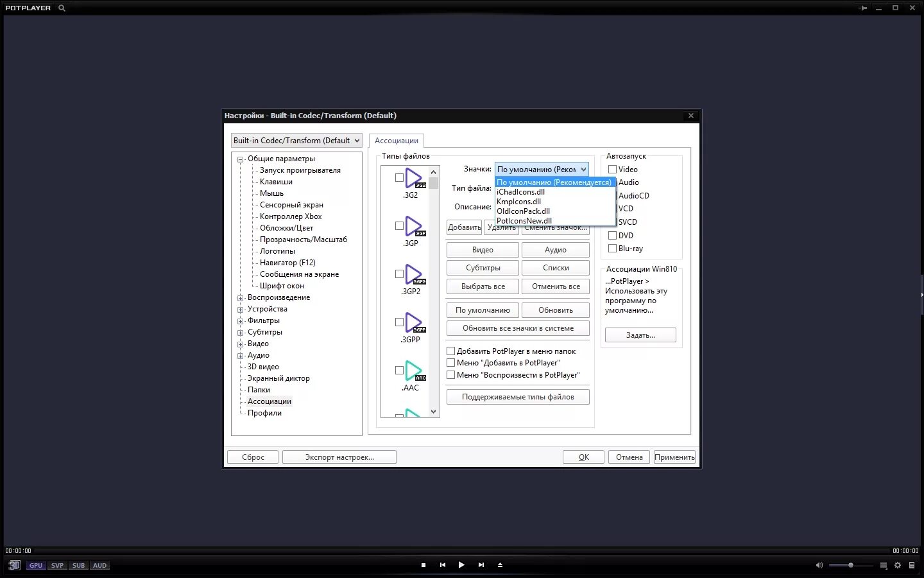
Task: Click the Выбрать все button
Action: 483,286
